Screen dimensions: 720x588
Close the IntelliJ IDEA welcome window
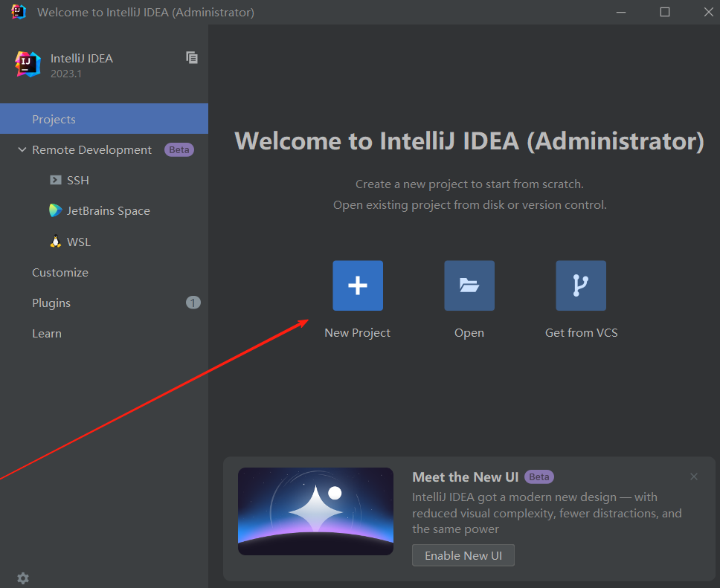709,12
